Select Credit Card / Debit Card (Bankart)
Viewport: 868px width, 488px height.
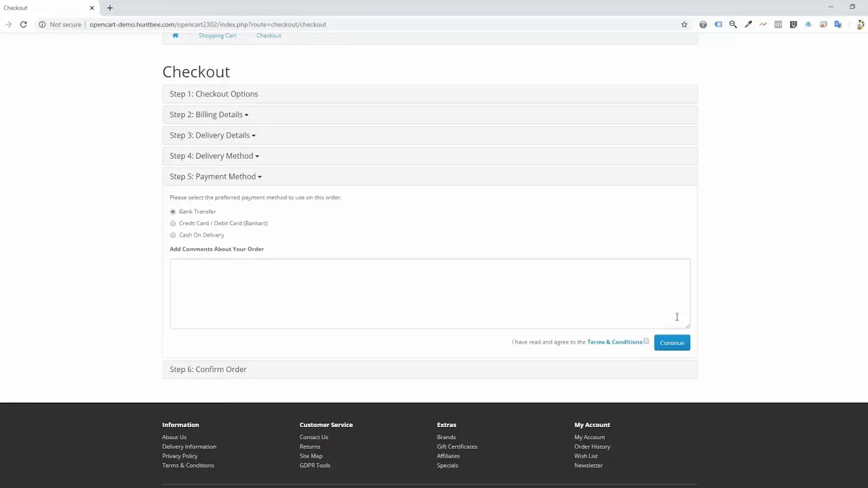pos(173,223)
